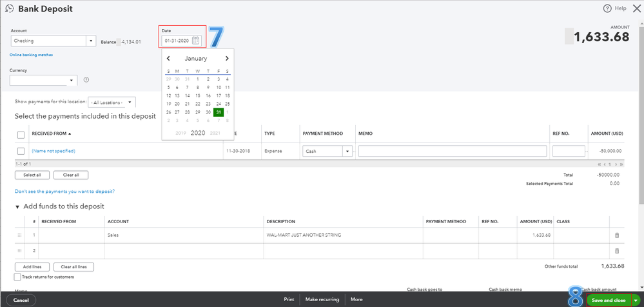Screen dimensions: 644x307
Task: Click the Type column header
Action: click(269, 134)
